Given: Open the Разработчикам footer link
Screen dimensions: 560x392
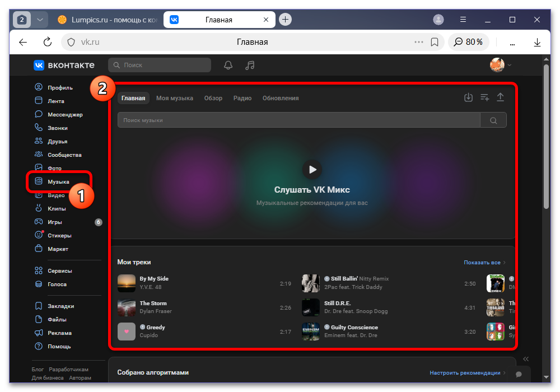Looking at the screenshot, I should [68, 369].
